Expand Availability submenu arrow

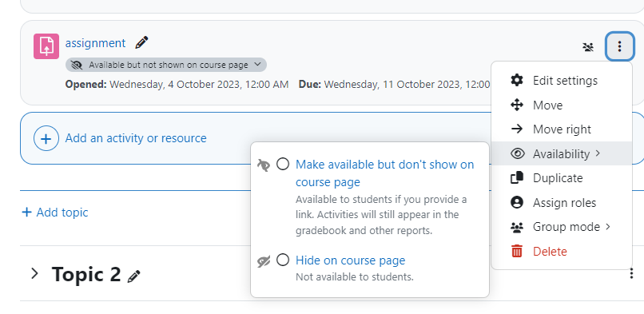click(x=598, y=153)
